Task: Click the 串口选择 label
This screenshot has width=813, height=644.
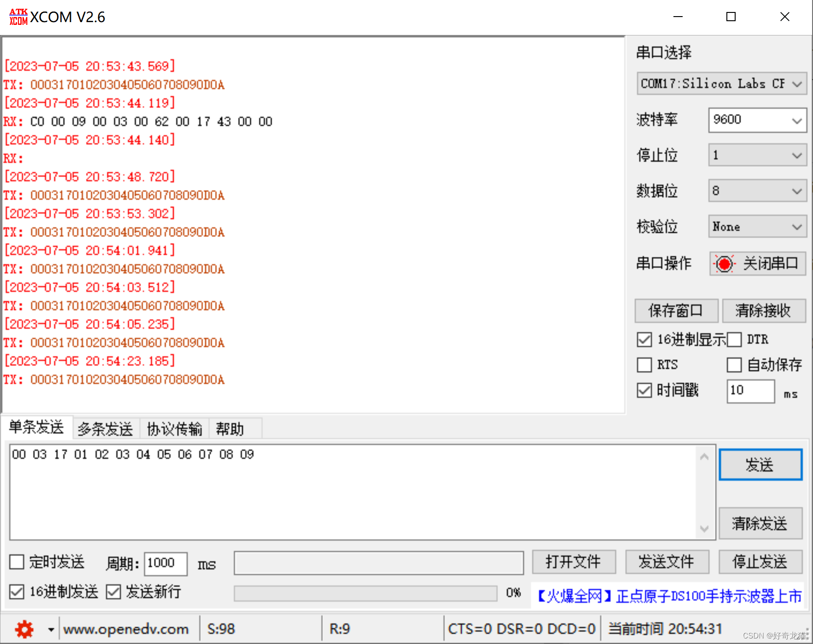Action: [x=664, y=53]
